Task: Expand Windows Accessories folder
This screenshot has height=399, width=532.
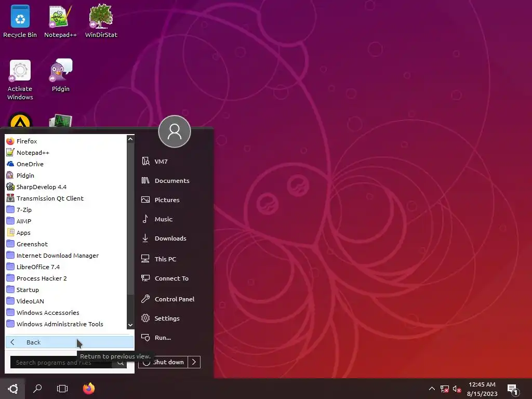Action: click(x=66, y=312)
